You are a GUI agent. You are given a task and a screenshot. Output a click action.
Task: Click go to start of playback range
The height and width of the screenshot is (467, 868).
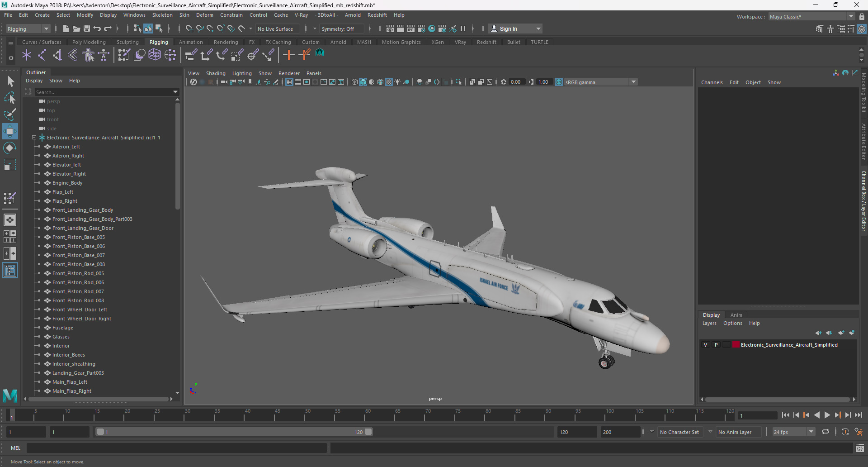(x=786, y=415)
